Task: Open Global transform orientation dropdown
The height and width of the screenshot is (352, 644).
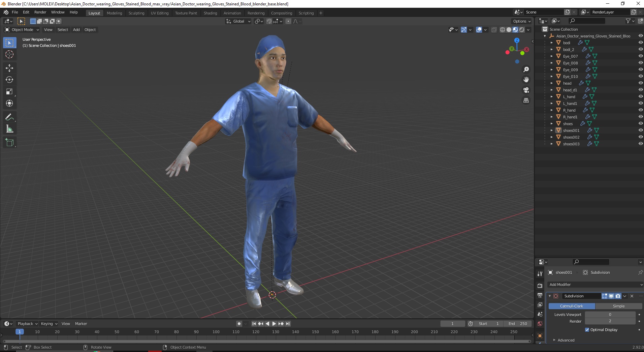Action: (x=238, y=21)
